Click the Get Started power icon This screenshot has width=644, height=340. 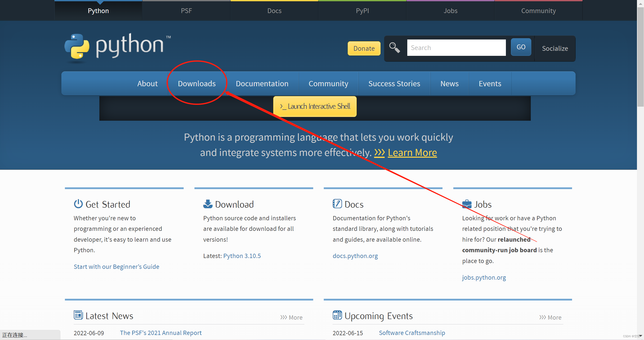click(78, 204)
